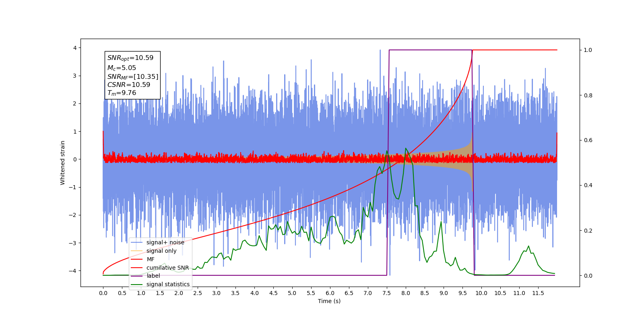
Task: Click the 11.5 time-axis tick label
Action: point(538,293)
